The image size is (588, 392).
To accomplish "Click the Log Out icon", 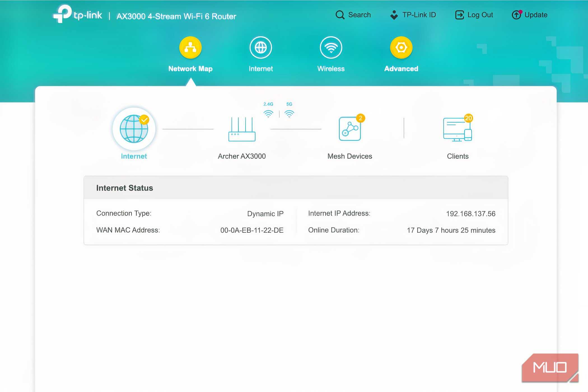I will point(459,15).
